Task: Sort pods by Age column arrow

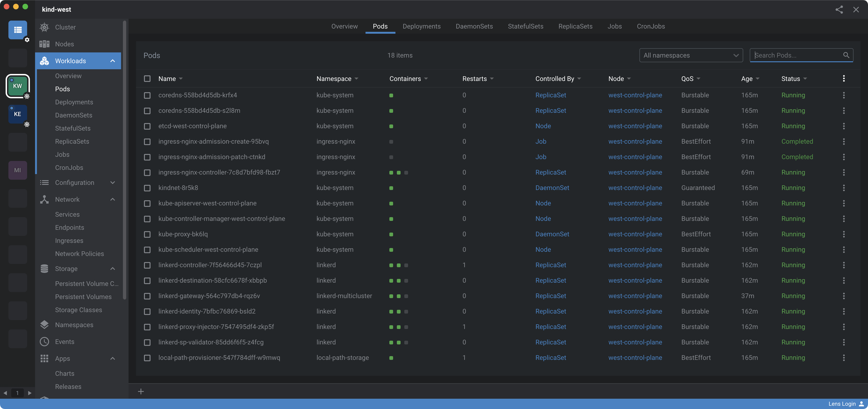Action: click(x=758, y=79)
